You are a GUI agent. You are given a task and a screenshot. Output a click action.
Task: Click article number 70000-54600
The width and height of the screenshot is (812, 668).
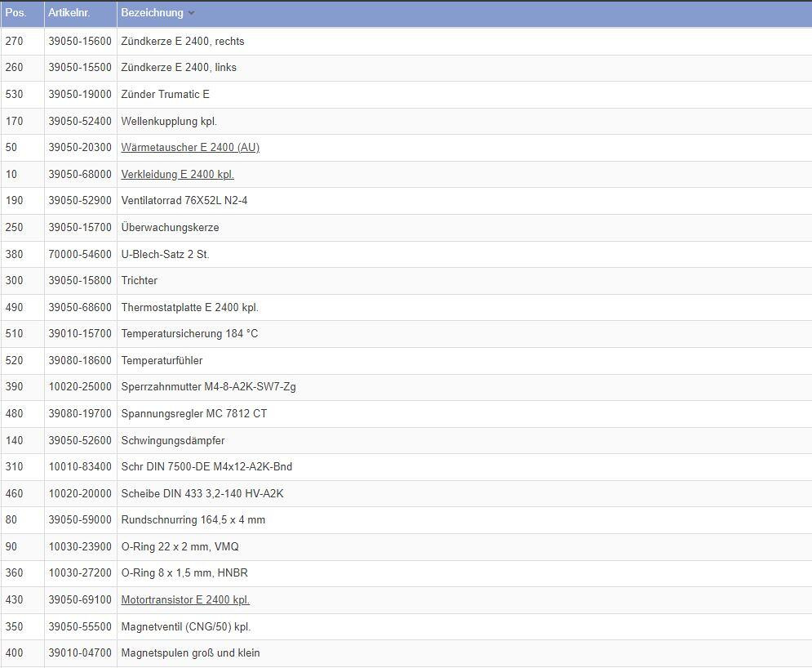(x=80, y=255)
